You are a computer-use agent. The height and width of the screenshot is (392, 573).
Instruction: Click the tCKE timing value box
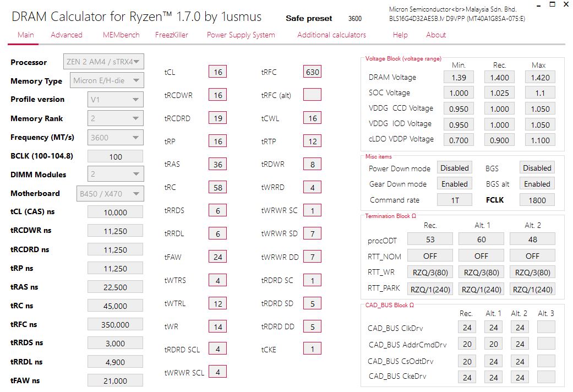(x=313, y=349)
